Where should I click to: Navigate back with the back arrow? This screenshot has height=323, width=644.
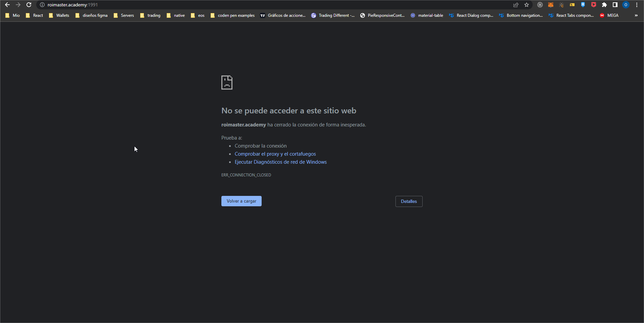coord(7,5)
